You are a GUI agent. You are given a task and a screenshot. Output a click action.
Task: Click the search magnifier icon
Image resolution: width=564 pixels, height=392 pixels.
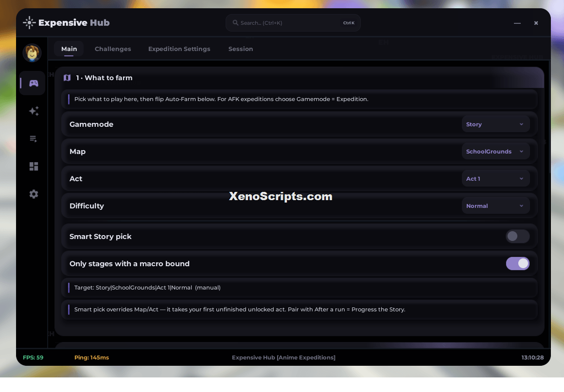point(235,23)
